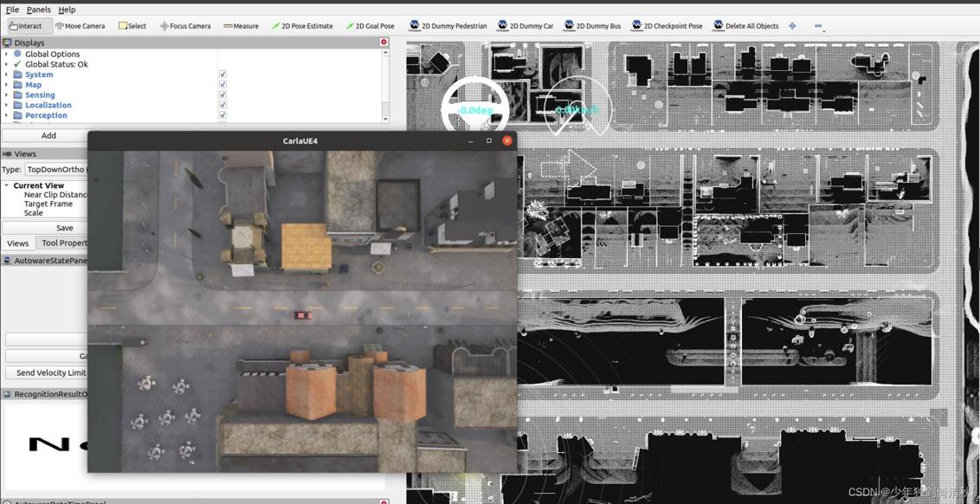This screenshot has height=504, width=980.
Task: Expand the Sensing display group
Action: (x=7, y=95)
